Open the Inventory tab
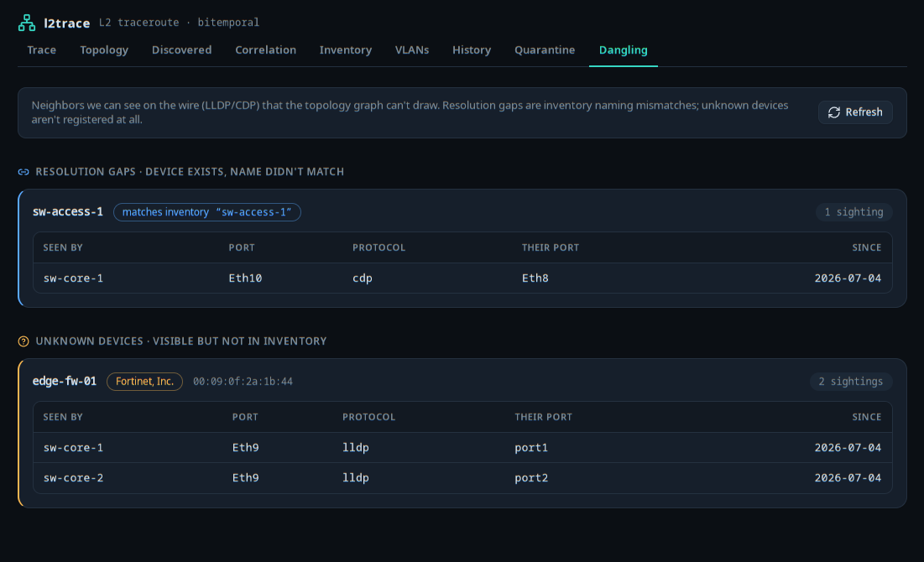The height and width of the screenshot is (562, 924). (x=345, y=50)
